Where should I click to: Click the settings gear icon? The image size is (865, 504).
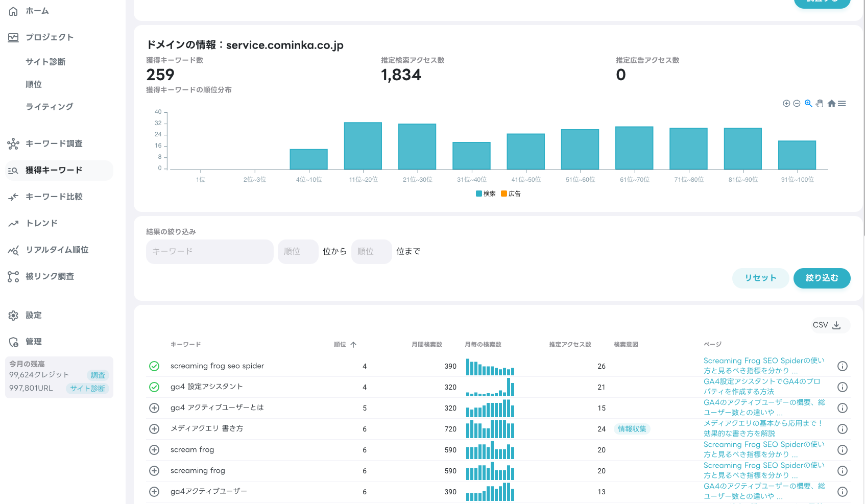pyautogui.click(x=13, y=316)
